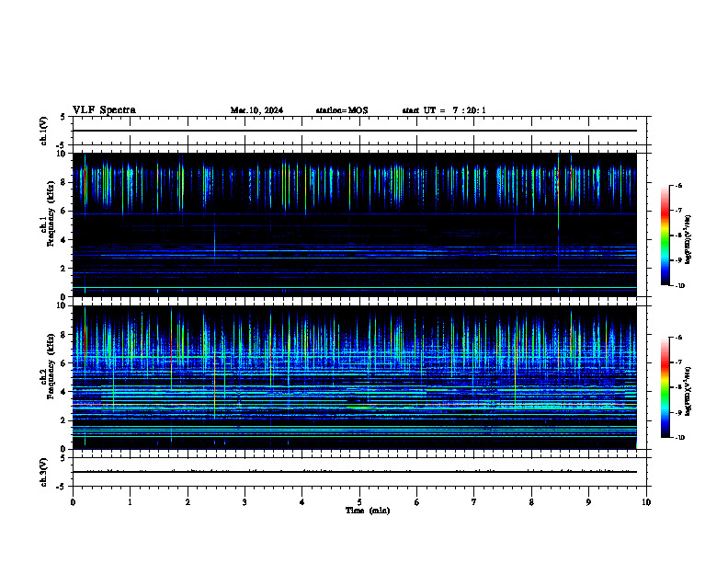Click the "8" kHz tick of ch.1 spectrogram

[x=64, y=182]
